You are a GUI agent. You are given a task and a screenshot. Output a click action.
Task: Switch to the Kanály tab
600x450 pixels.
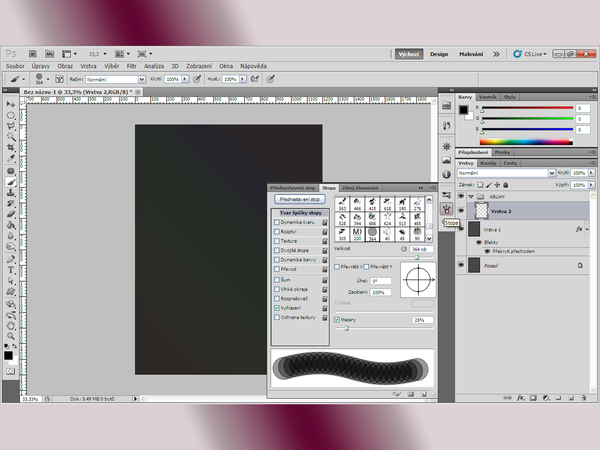click(x=489, y=162)
